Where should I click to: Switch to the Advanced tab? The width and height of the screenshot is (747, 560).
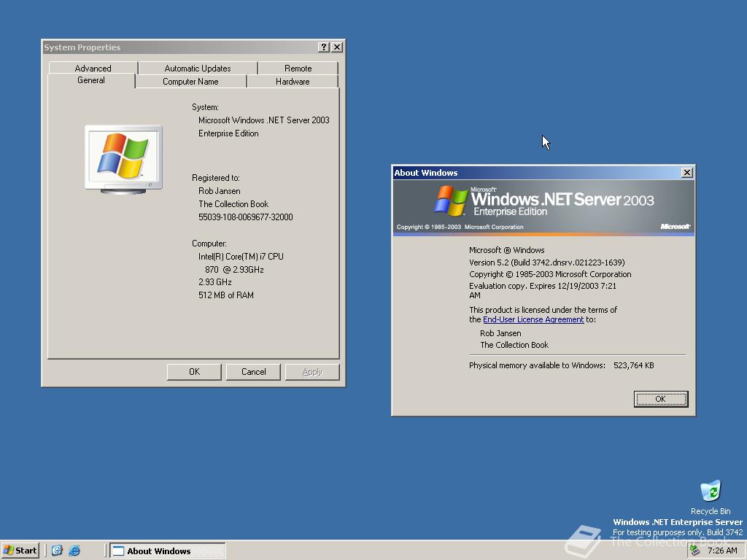(93, 68)
